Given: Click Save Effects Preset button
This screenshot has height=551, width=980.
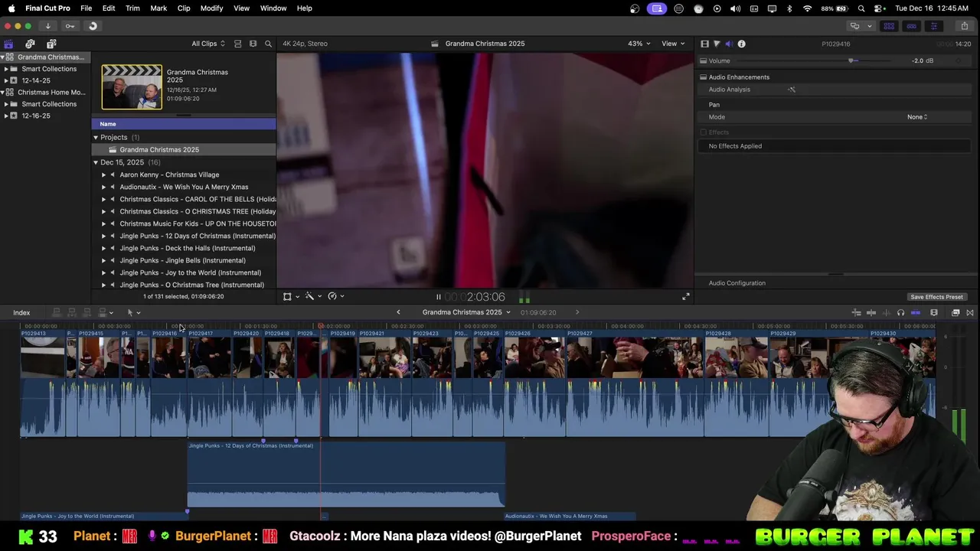Looking at the screenshot, I should point(936,297).
